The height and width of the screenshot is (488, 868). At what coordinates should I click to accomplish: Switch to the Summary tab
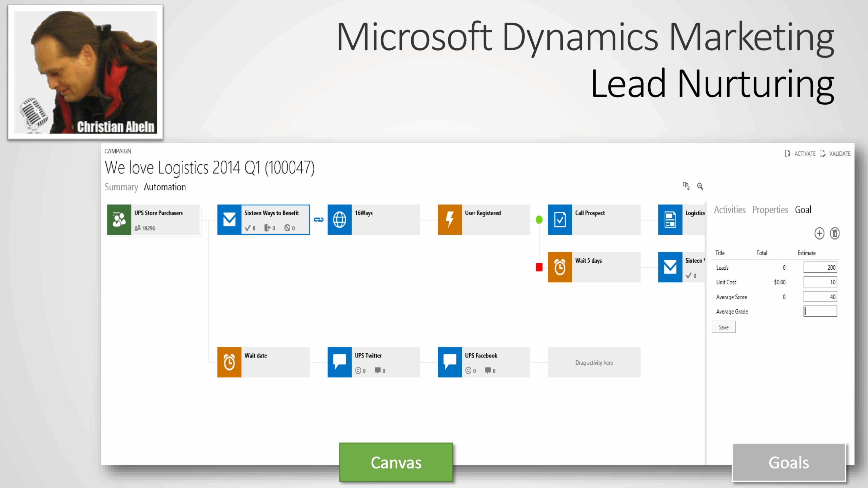pyautogui.click(x=121, y=187)
